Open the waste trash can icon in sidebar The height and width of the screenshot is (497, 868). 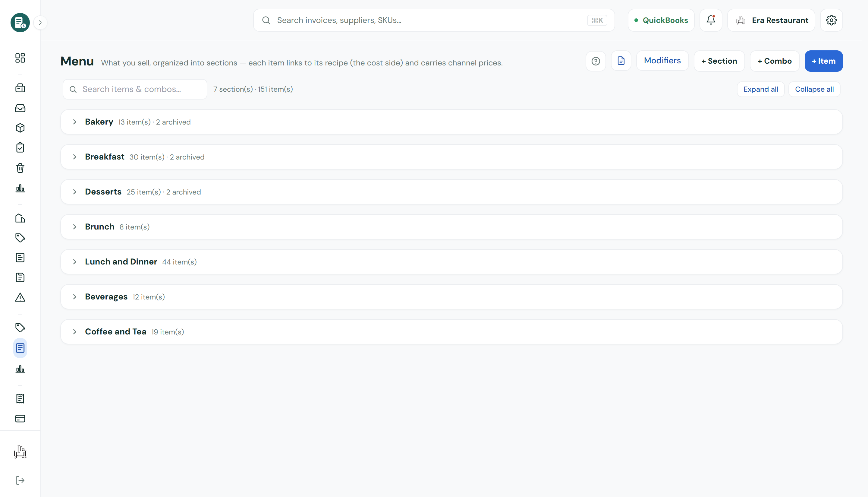click(x=20, y=168)
